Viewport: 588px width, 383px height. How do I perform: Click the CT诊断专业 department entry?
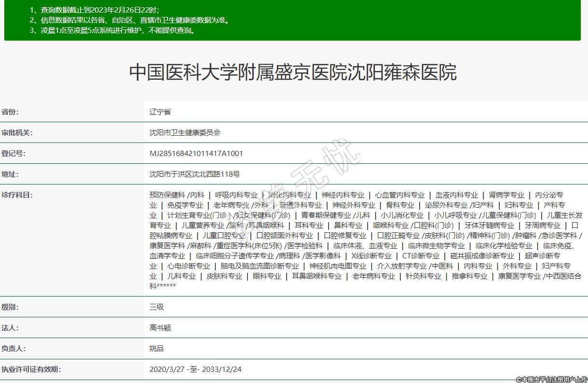421,256
